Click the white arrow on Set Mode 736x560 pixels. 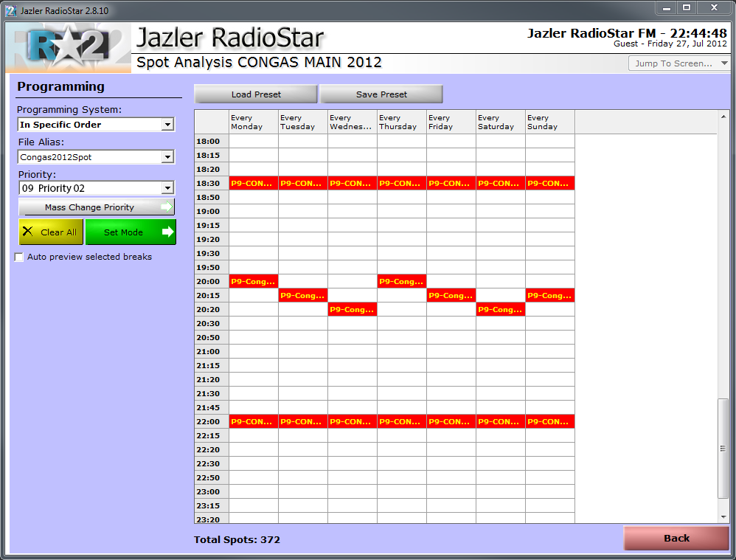167,232
